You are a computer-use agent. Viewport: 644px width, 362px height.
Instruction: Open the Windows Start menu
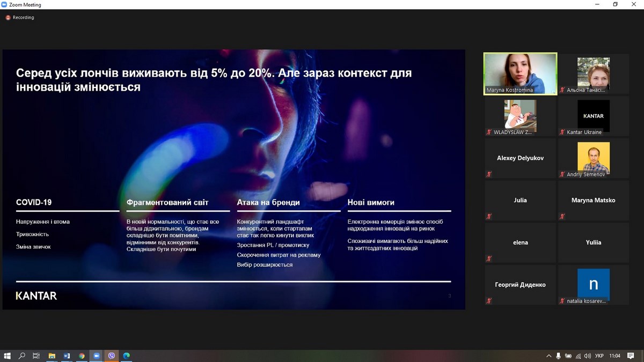8,356
